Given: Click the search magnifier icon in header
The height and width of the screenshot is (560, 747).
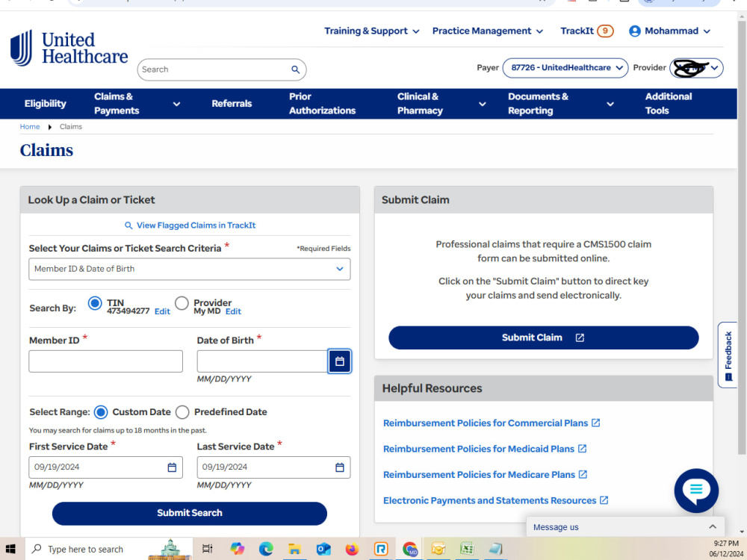Looking at the screenshot, I should tap(295, 69).
